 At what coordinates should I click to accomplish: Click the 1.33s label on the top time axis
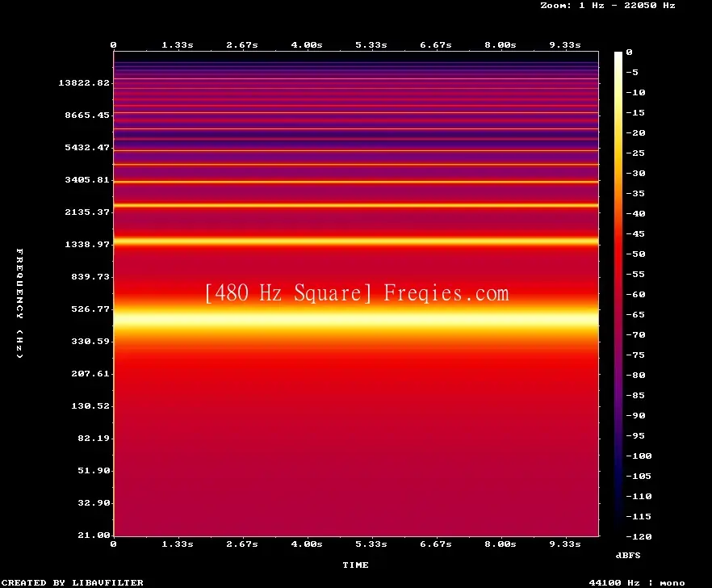178,45
